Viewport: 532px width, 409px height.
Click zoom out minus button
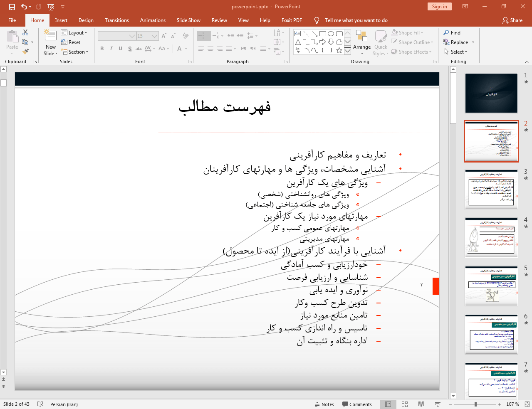coord(450,404)
